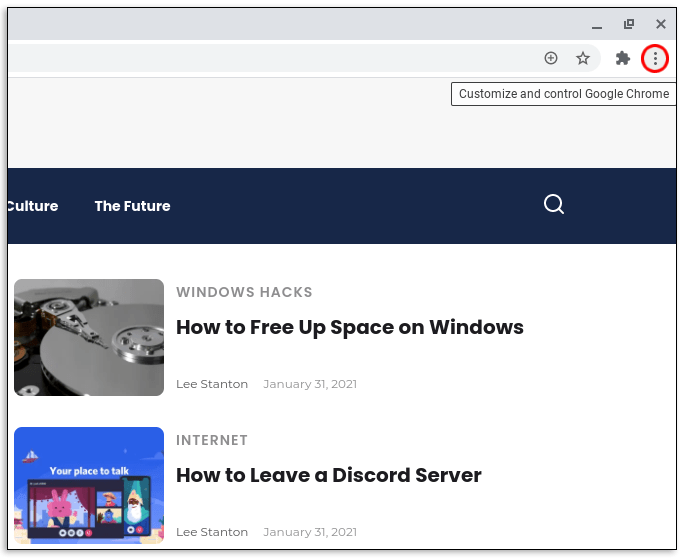Screen dimensions: 685x558
Task: Close the Chrome window
Action: pyautogui.click(x=661, y=24)
